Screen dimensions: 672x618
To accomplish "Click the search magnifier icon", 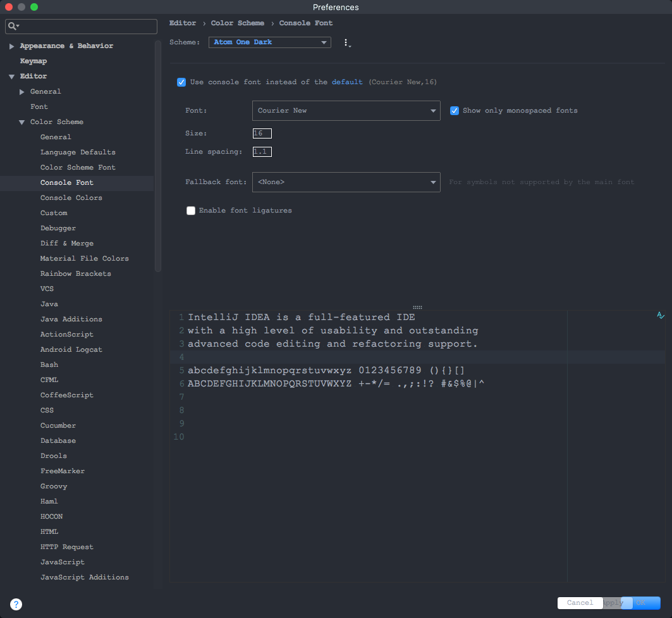I will click(13, 26).
